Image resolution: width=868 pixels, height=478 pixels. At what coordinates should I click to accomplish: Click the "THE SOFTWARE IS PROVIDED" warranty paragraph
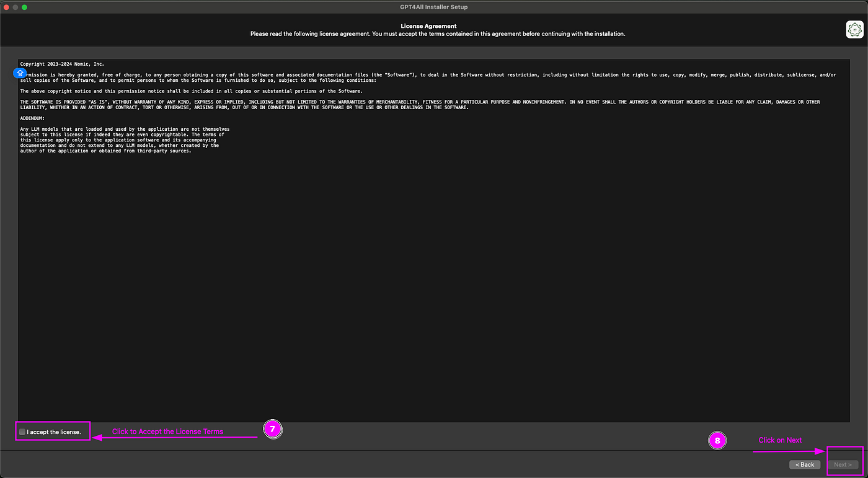(420, 105)
